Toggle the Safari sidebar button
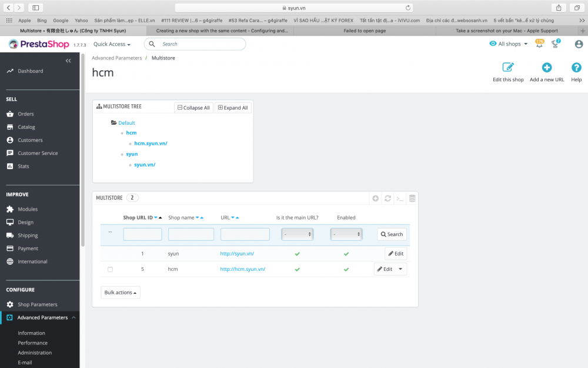This screenshot has width=588, height=368. tap(36, 8)
